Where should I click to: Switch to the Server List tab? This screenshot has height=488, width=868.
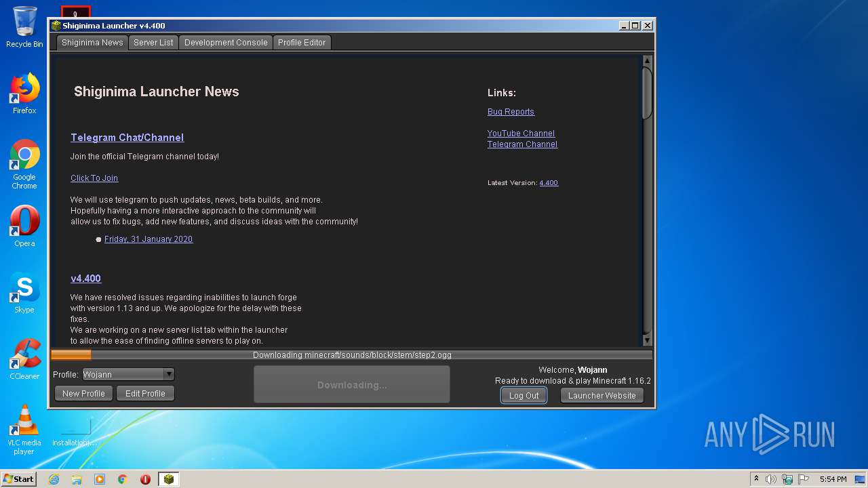[x=153, y=42]
